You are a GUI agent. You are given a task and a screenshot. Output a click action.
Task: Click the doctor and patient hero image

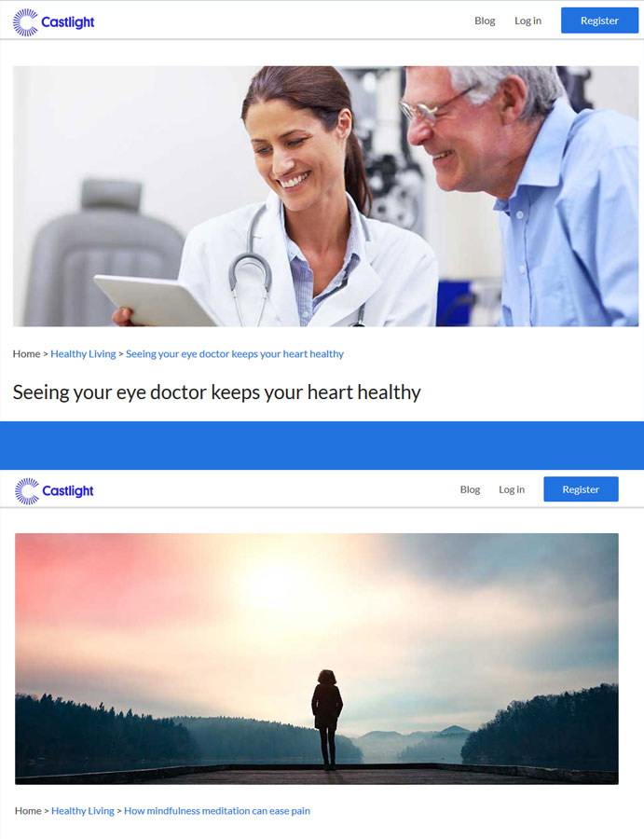[x=326, y=197]
